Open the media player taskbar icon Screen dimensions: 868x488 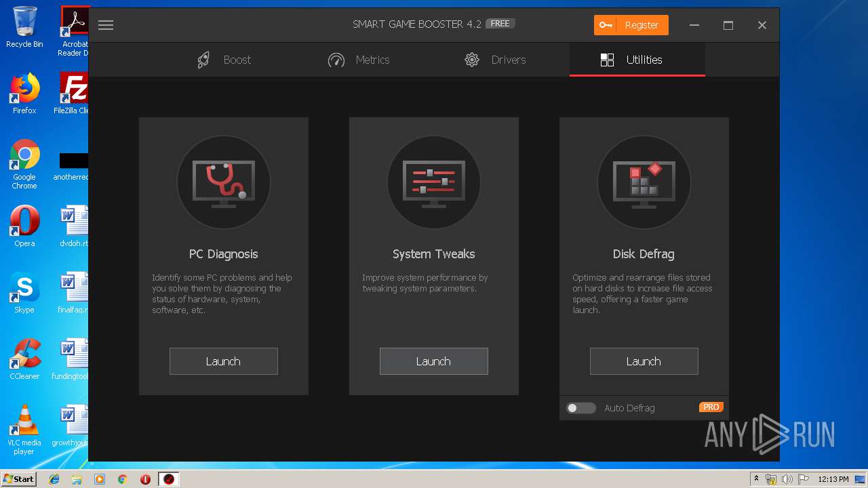click(100, 479)
